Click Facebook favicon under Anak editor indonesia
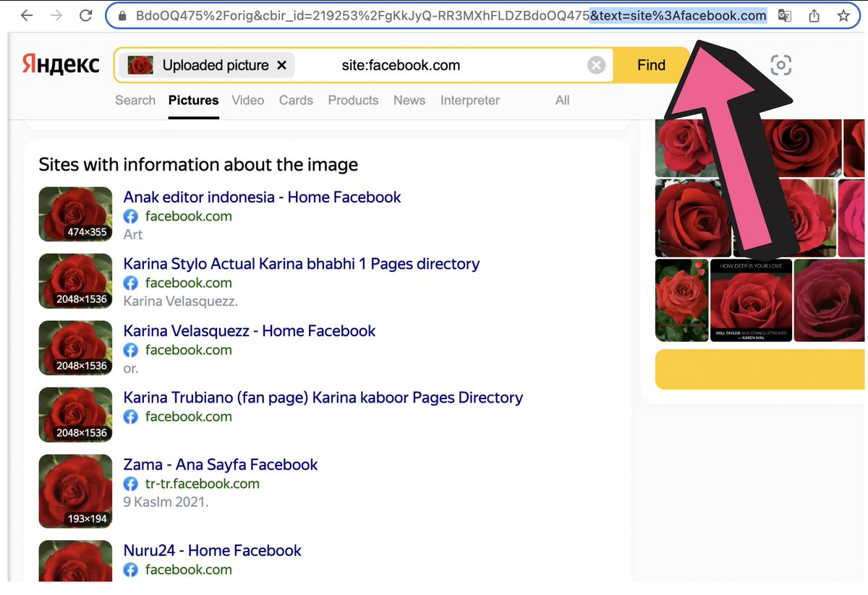868x595 pixels. pyautogui.click(x=131, y=216)
